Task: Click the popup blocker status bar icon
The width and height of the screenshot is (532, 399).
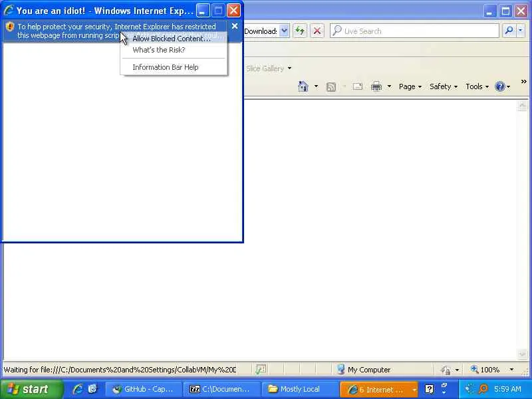Action: pos(261,369)
